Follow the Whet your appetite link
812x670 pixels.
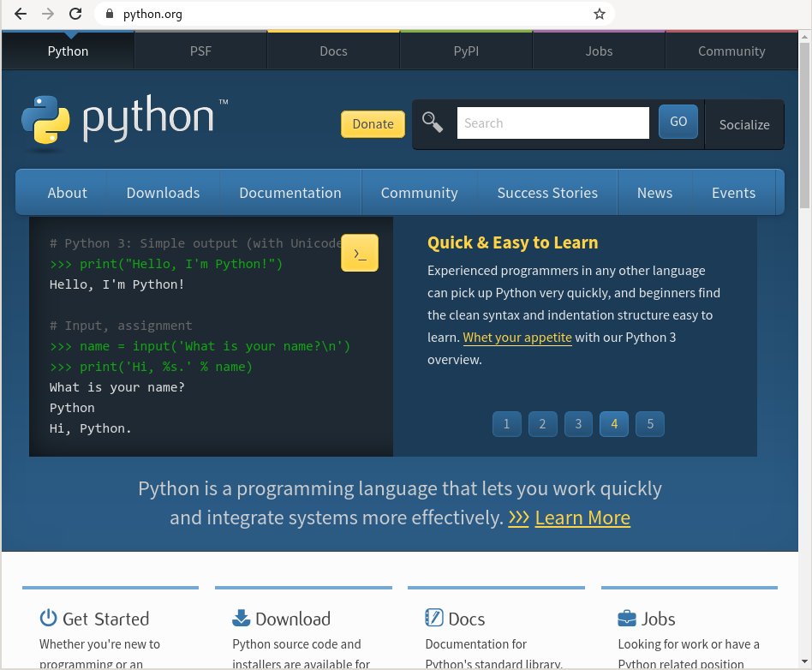[x=517, y=338]
